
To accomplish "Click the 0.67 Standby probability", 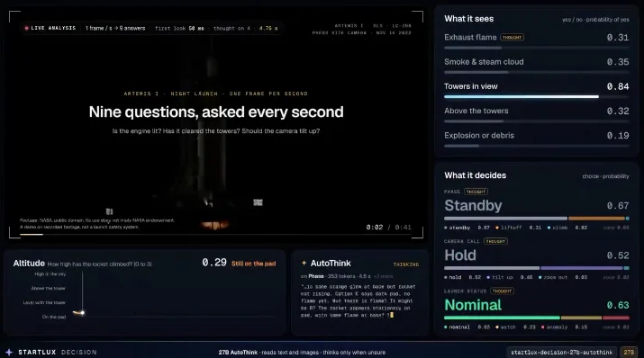I will 618,206.
